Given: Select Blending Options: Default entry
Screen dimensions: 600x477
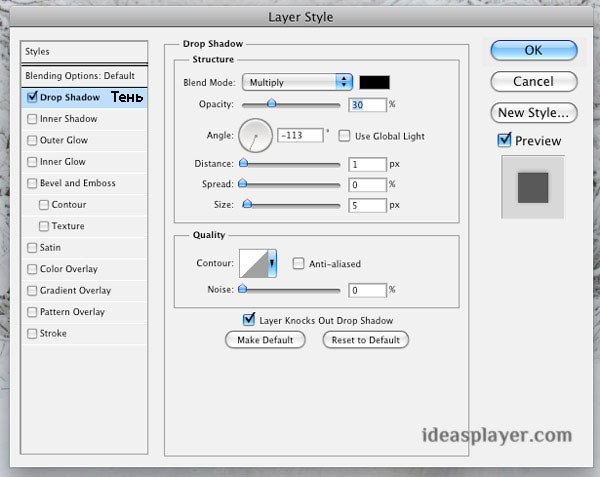Looking at the screenshot, I should 84,76.
